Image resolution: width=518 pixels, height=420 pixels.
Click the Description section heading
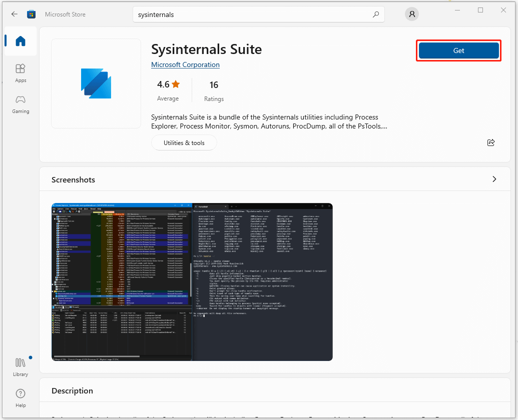(x=72, y=390)
